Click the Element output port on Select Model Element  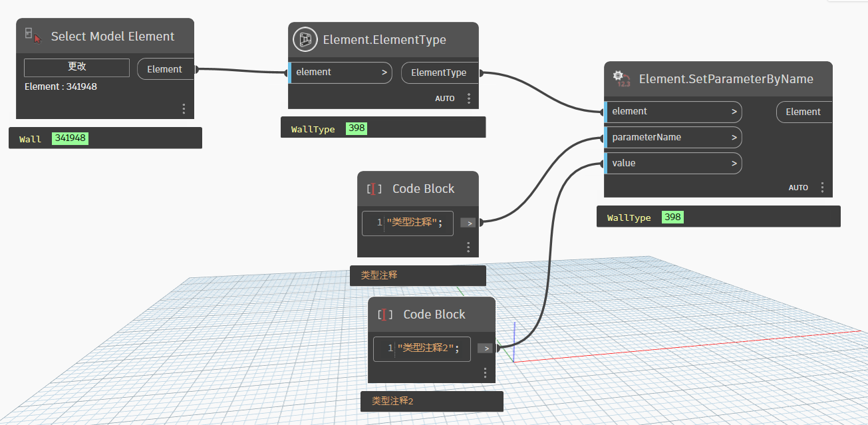(165, 69)
